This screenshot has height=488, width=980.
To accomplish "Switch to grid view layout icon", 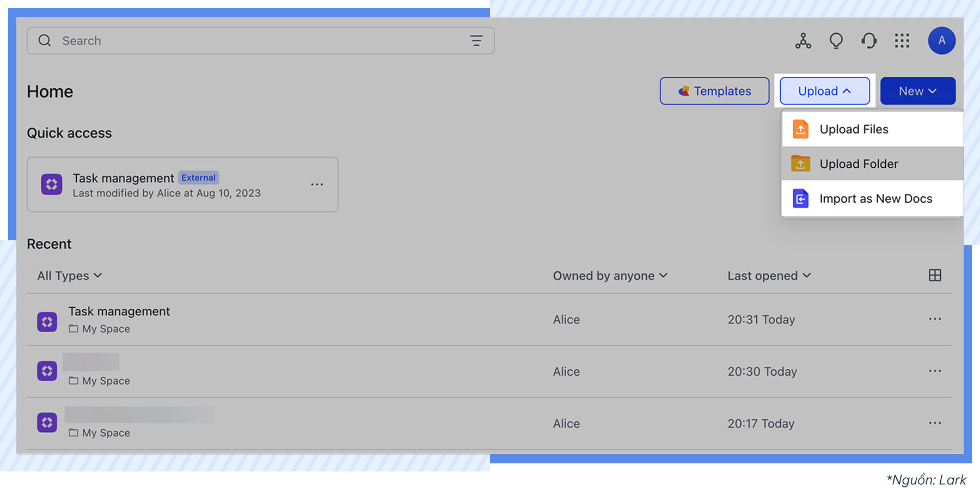I will [x=935, y=276].
